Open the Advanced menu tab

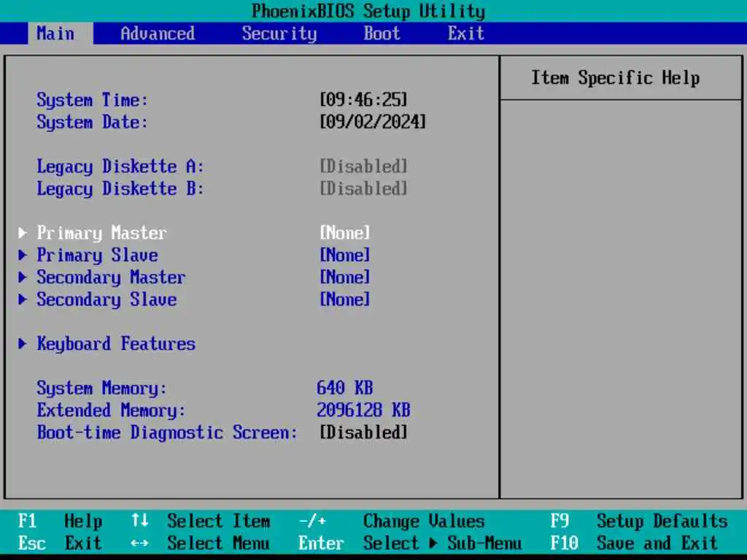pos(158,34)
